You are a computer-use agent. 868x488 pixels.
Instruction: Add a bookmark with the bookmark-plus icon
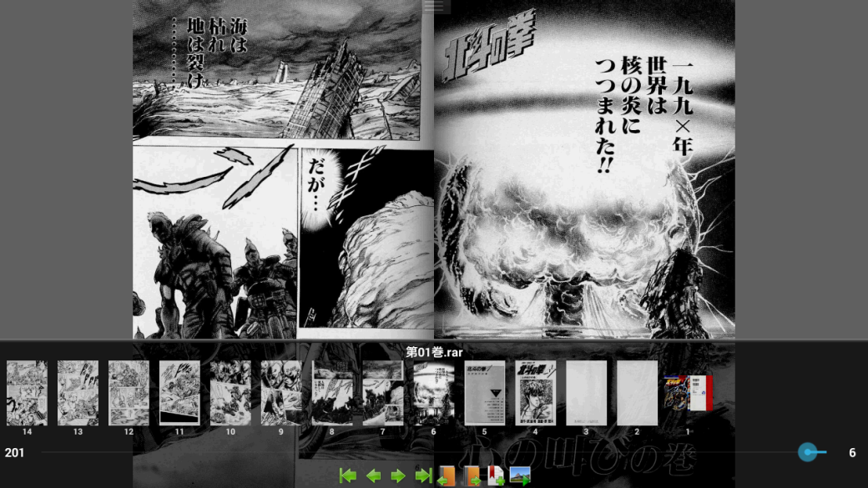click(x=496, y=475)
